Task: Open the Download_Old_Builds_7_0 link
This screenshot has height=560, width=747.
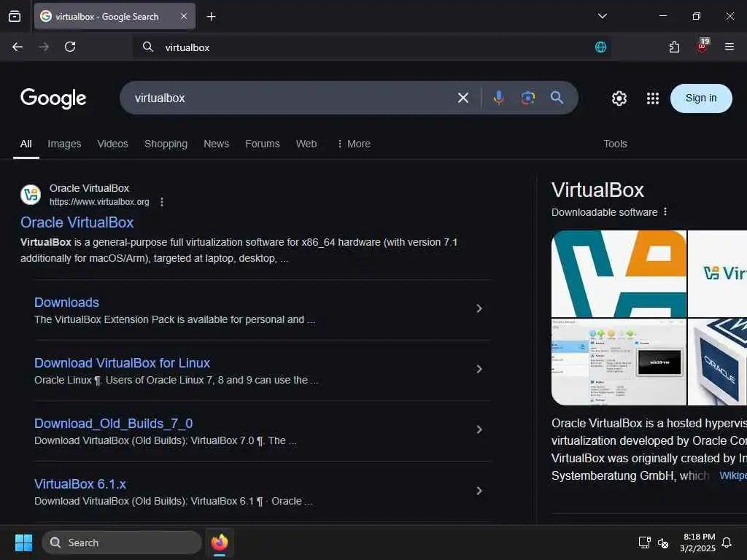Action: (x=113, y=424)
